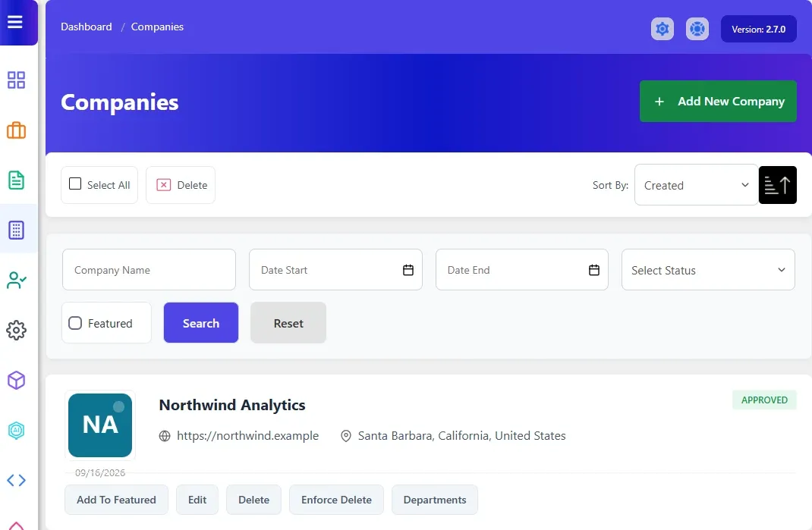The width and height of the screenshot is (812, 530).
Task: Open the dashboard grid icon in sidebar
Action: pos(16,80)
